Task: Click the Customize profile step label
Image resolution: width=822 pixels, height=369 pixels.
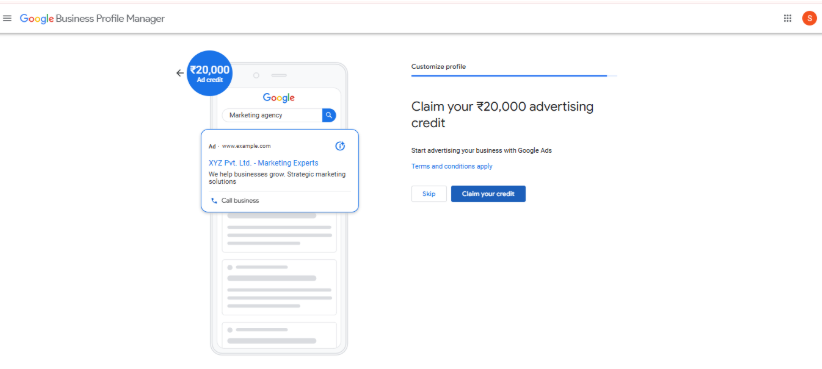Action: (438, 67)
